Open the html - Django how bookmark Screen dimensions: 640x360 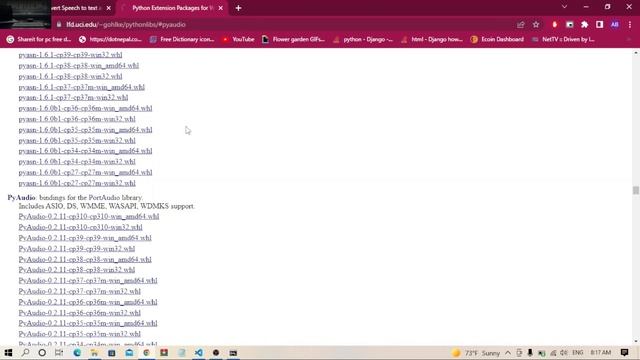[432, 40]
